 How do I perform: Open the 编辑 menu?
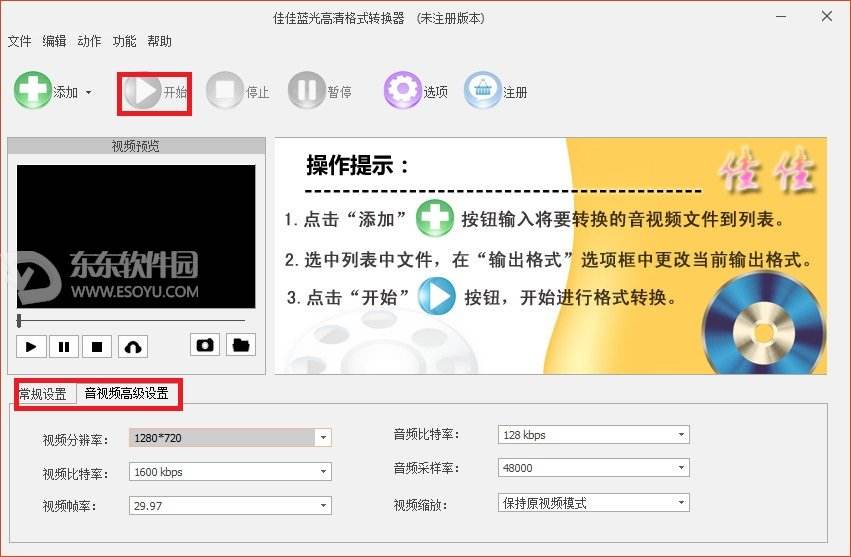tap(54, 41)
